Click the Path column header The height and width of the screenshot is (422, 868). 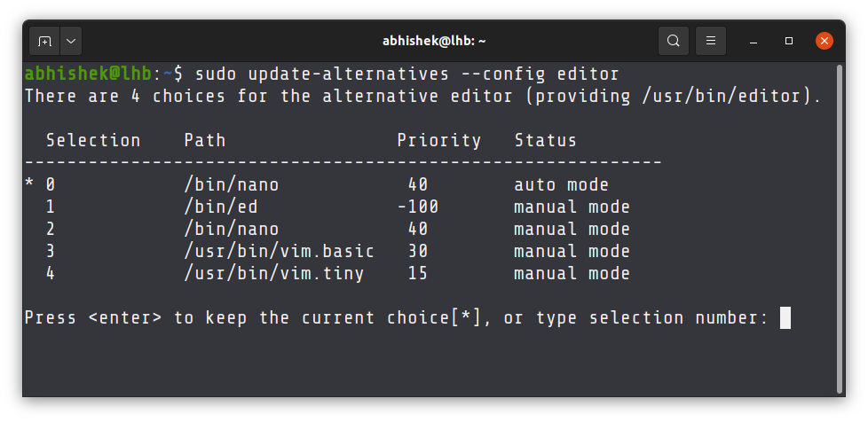coord(205,140)
